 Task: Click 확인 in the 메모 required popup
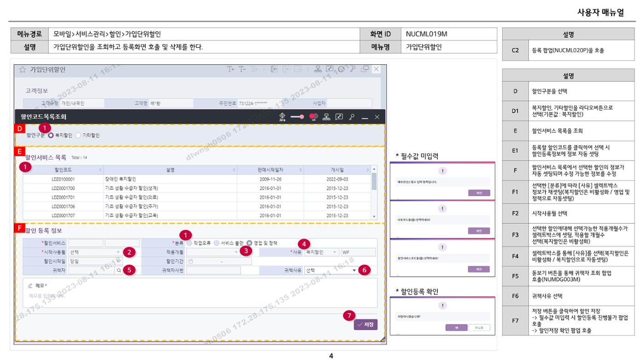[x=478, y=193]
